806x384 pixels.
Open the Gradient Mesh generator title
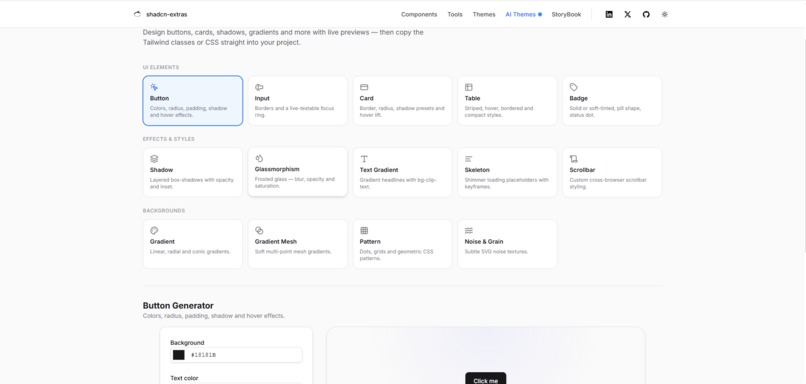(x=276, y=242)
